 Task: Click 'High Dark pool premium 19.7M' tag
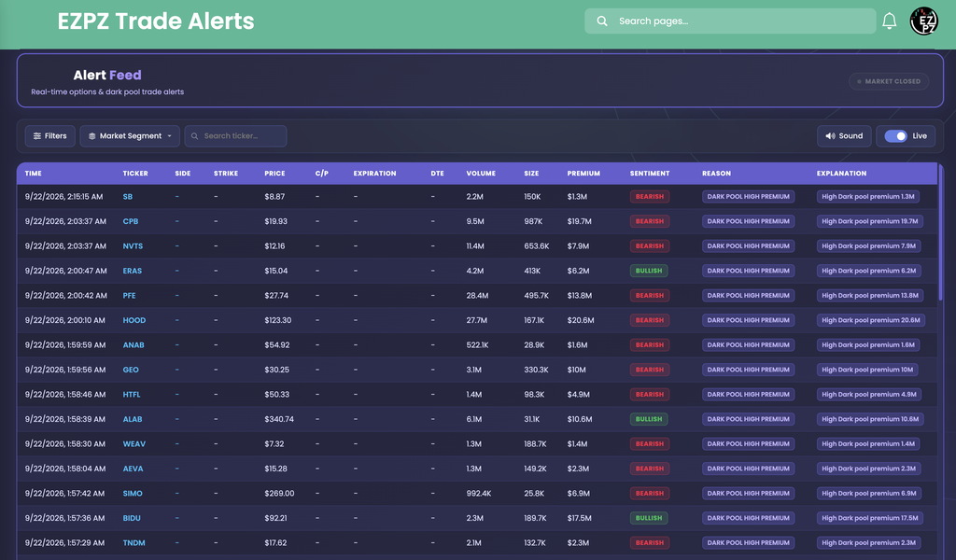869,221
